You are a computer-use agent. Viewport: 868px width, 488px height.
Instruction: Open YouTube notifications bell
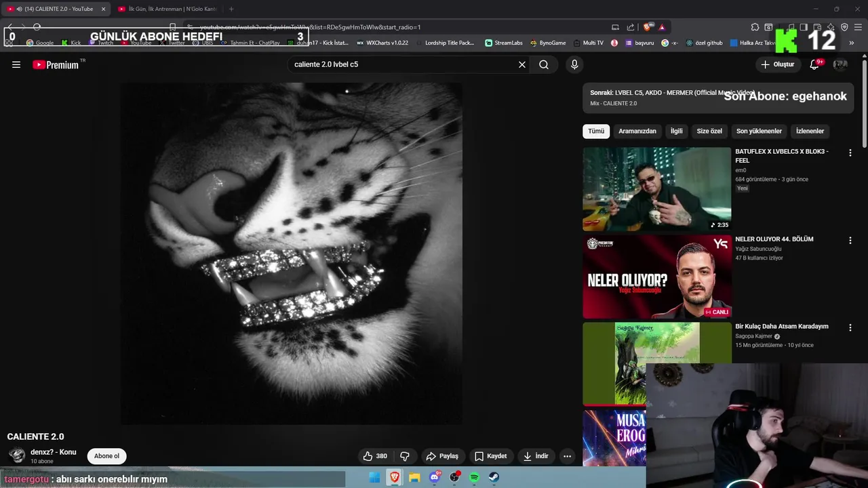[x=814, y=64]
